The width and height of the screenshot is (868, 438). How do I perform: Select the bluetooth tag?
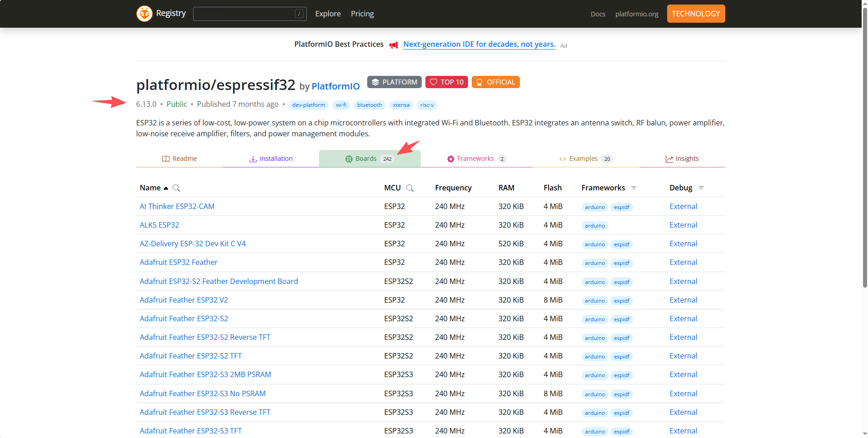point(369,105)
